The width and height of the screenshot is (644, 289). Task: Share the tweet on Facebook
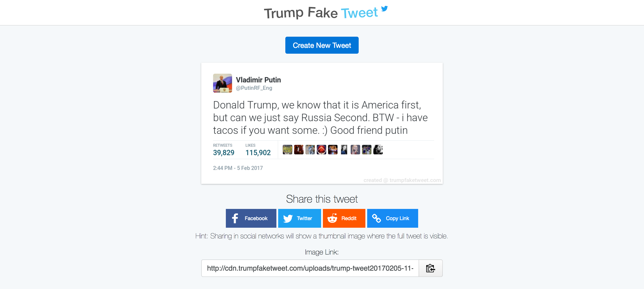point(251,218)
